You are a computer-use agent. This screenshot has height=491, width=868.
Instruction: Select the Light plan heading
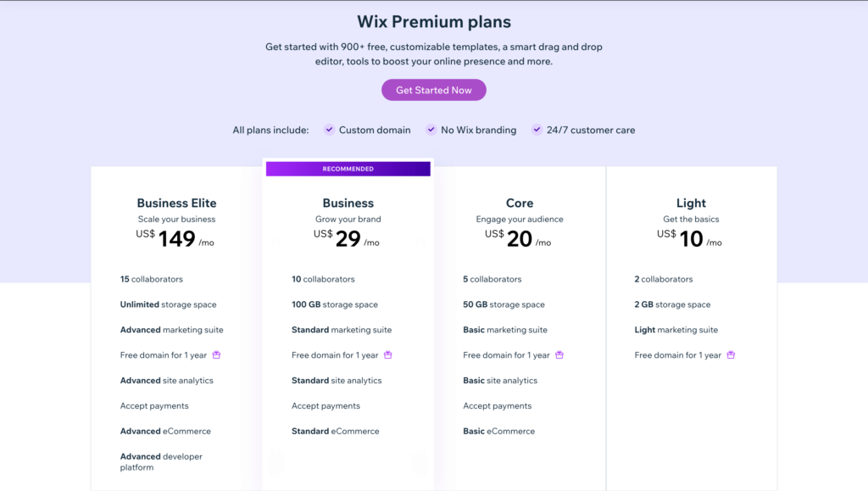(x=691, y=204)
